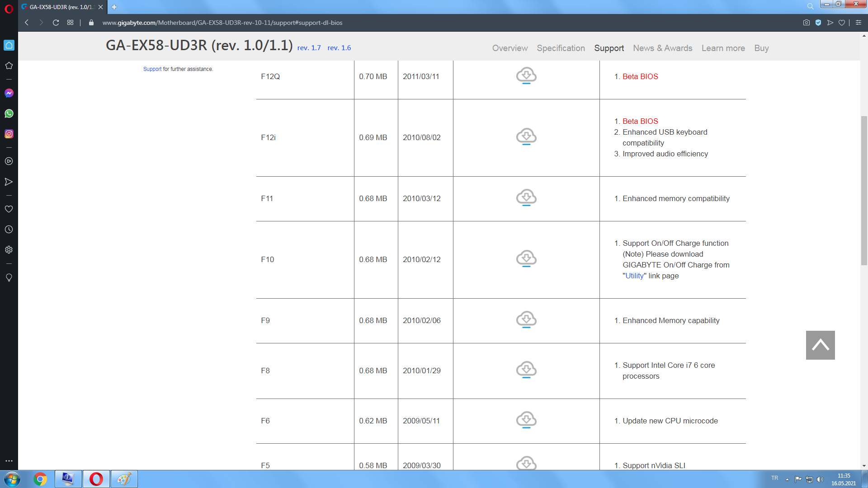
Task: Click the F8 BIOS download icon
Action: [526, 370]
